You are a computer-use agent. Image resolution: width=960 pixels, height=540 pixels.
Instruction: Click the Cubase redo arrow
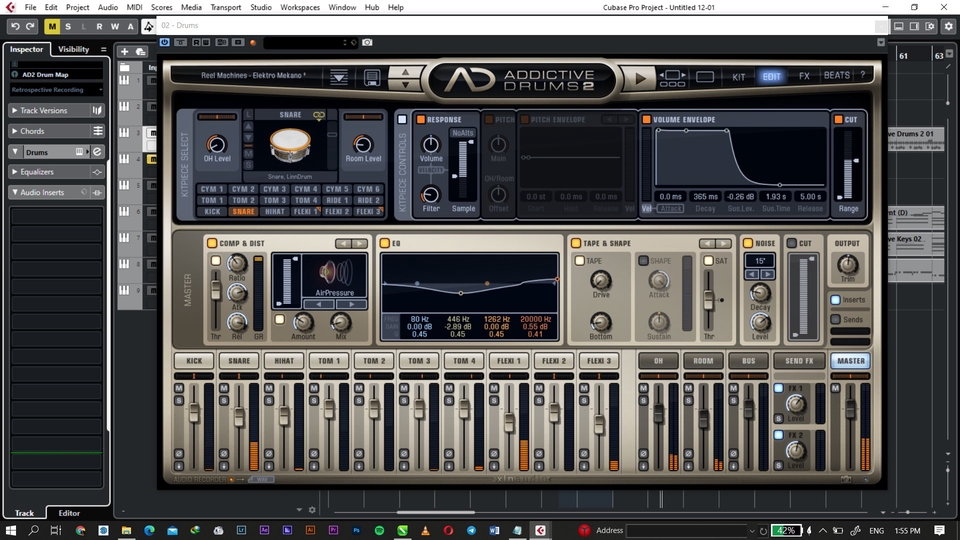[30, 26]
